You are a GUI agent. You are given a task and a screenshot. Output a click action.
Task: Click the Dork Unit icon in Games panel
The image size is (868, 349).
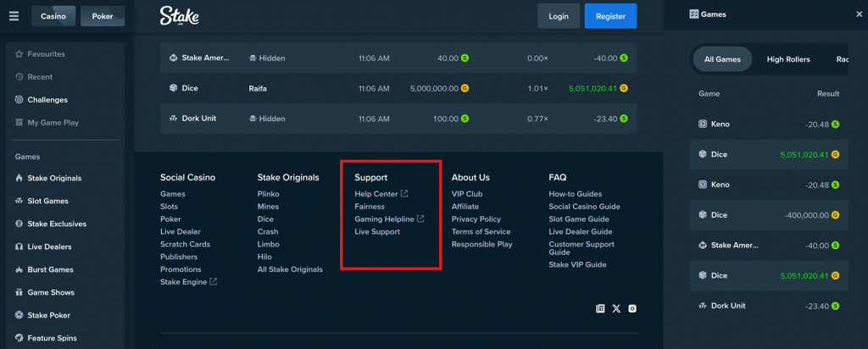pos(703,306)
